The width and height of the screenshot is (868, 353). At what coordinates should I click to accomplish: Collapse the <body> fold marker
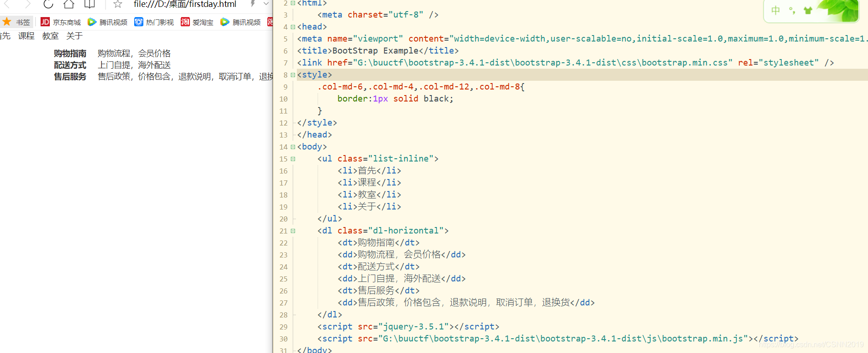[293, 147]
